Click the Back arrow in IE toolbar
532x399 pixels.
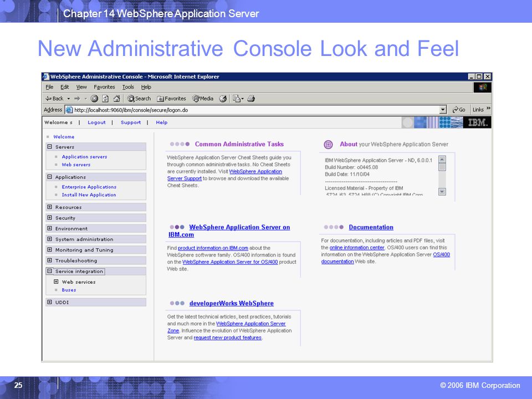coord(54,99)
